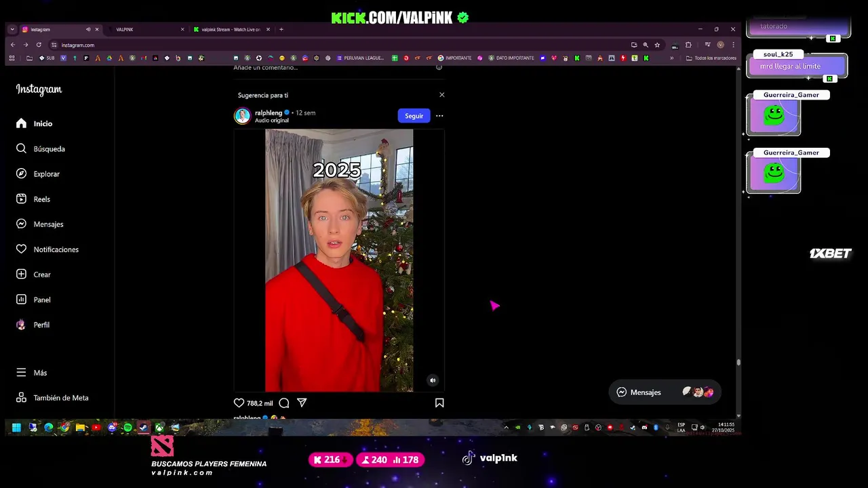Open PERUVIAN LEAGUE bookmark

359,58
